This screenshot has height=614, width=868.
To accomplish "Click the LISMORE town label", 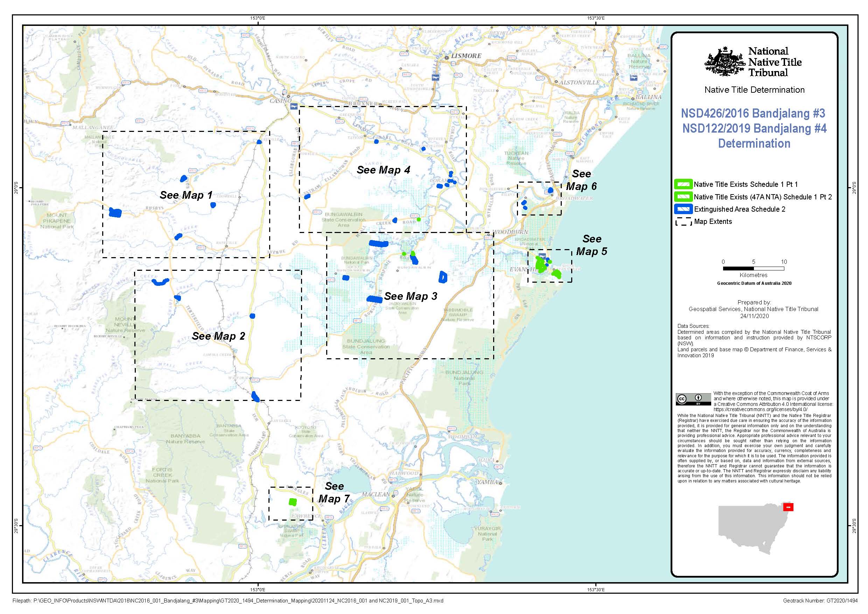I will click(466, 56).
